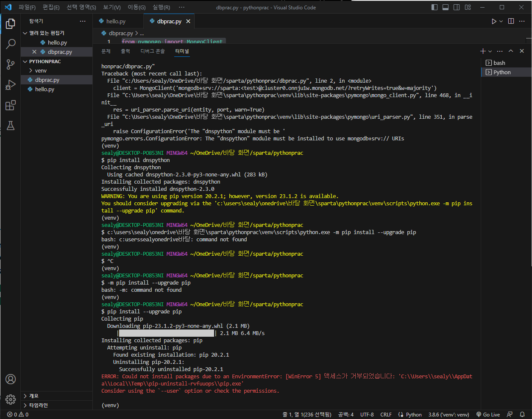Open the Explorer view in activity bar
The image size is (532, 419).
click(x=11, y=24)
